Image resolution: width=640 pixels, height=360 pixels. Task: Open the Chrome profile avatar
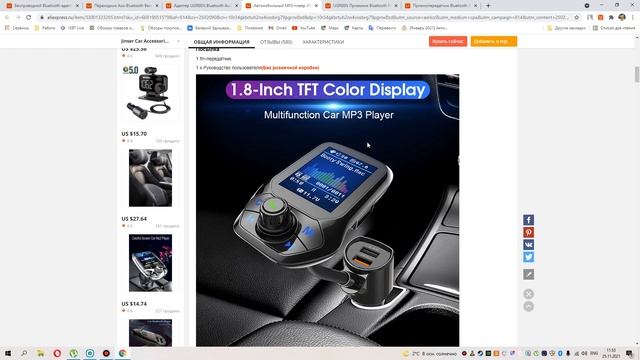(622, 18)
